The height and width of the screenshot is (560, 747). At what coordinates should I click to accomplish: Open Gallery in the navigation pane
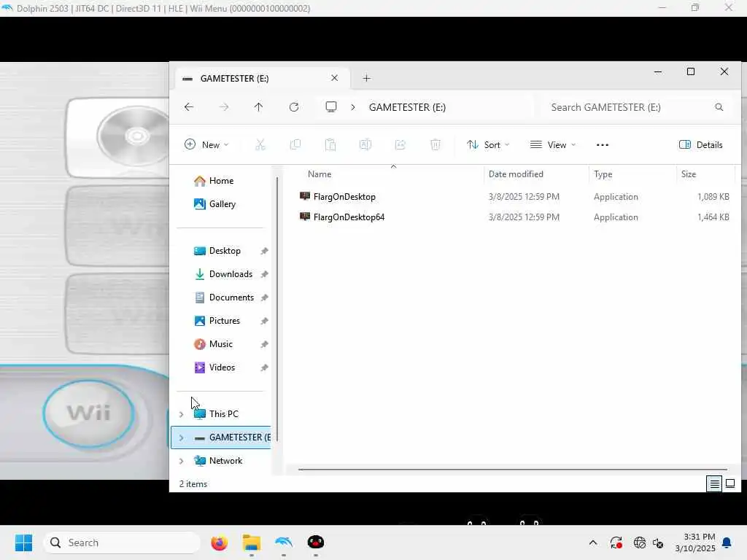point(222,204)
